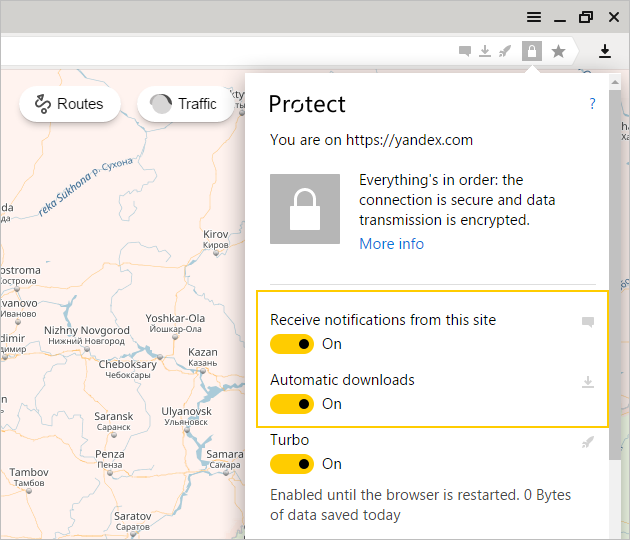Click the Protect panel scrollbar thumb
630x540 pixels.
(615, 275)
